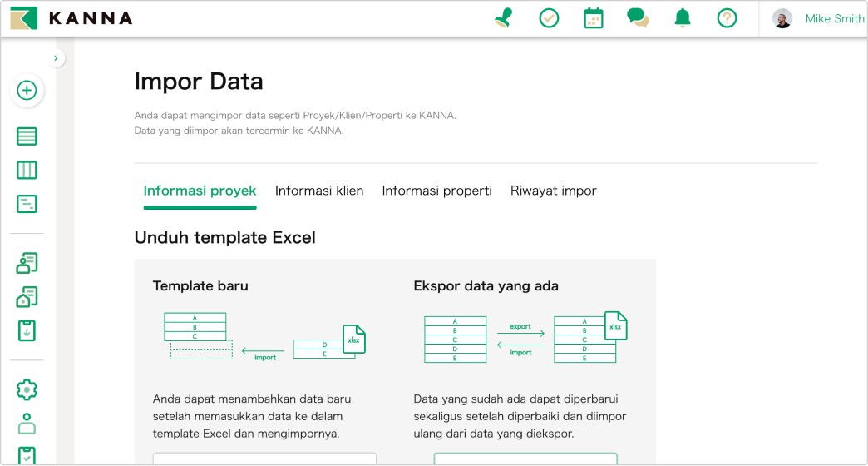The image size is (868, 466).
Task: Open the client list icon in sidebar
Action: coord(27,263)
